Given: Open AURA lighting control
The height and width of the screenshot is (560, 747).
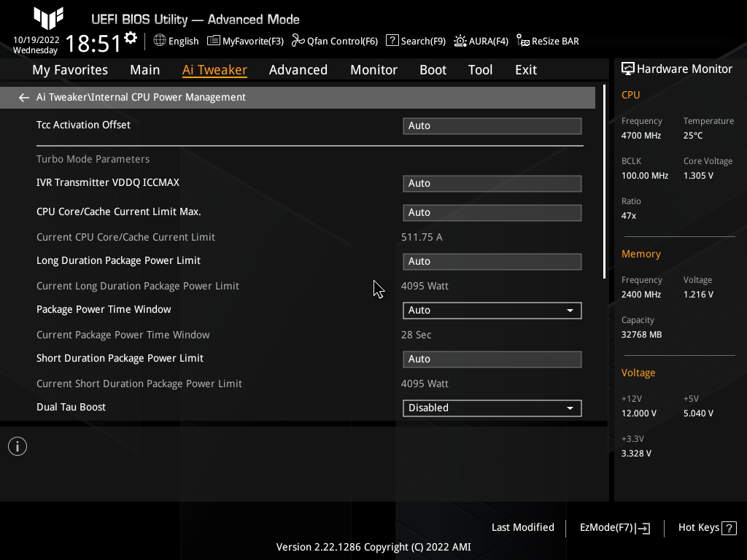Looking at the screenshot, I should coord(481,41).
